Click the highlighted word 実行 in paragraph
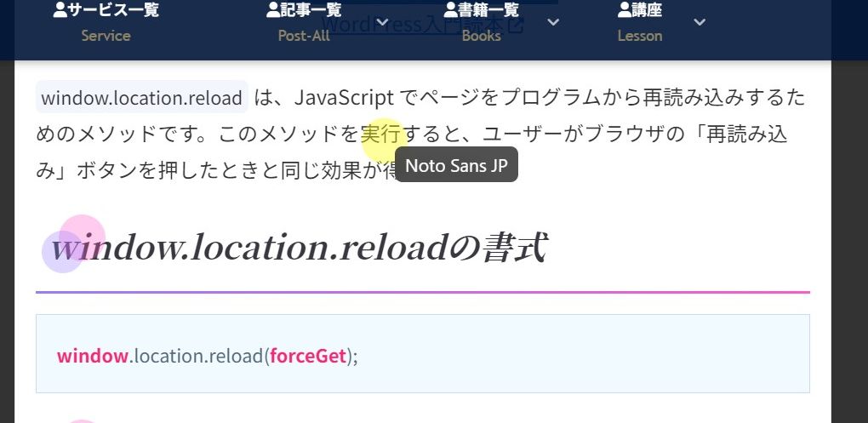This screenshot has width=868, height=423. click(x=380, y=134)
